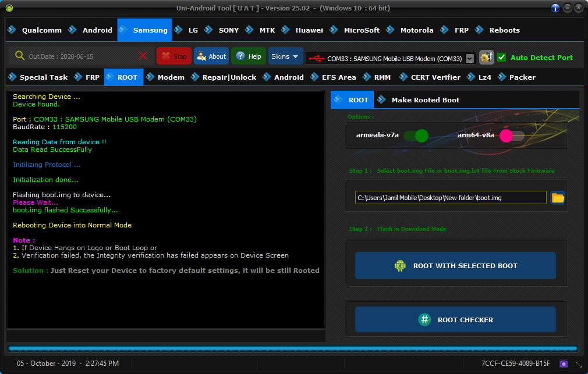Click the 7CCF-CE59-4089-B15F serial text
The height and width of the screenshot is (374, 588).
pos(516,364)
